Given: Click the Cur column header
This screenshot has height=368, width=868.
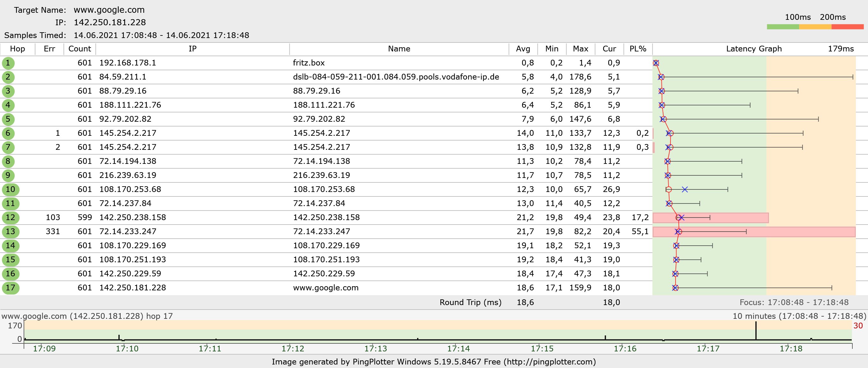Looking at the screenshot, I should 609,49.
